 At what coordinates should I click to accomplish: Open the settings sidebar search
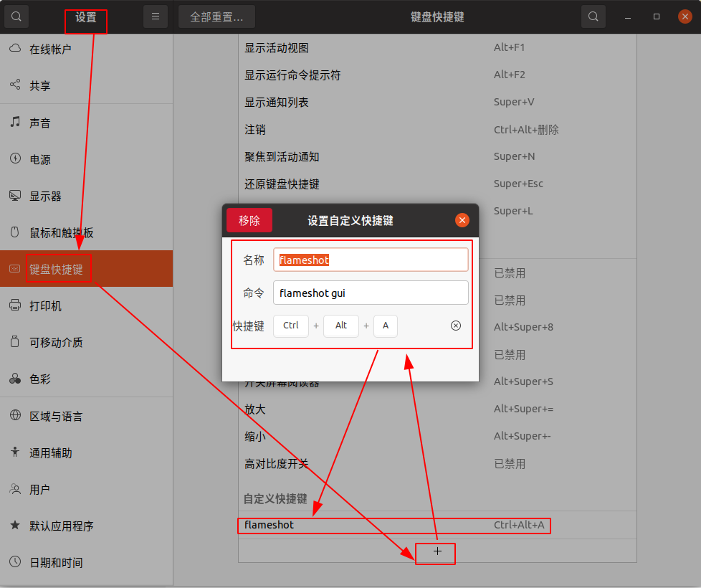[16, 17]
